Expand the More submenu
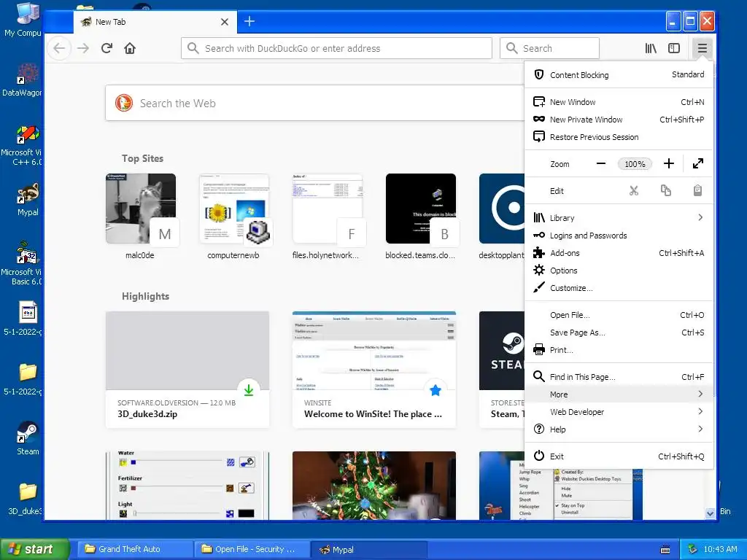Screen dimensions: 747x560 pos(619,394)
